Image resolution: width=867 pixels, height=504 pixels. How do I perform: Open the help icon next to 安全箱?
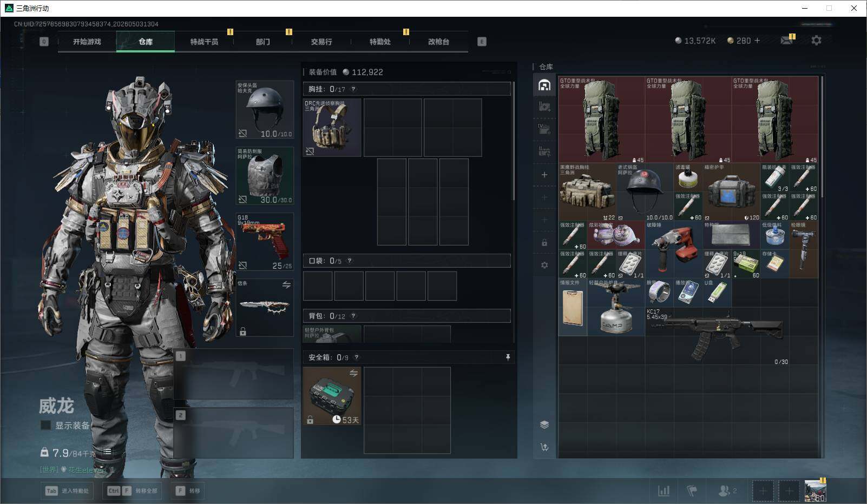356,357
